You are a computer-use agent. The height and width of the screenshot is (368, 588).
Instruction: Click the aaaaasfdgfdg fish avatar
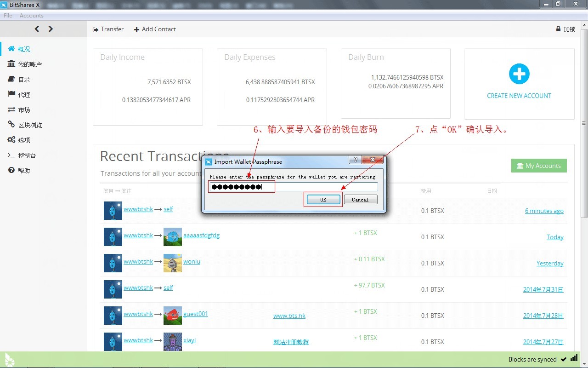[x=173, y=237]
